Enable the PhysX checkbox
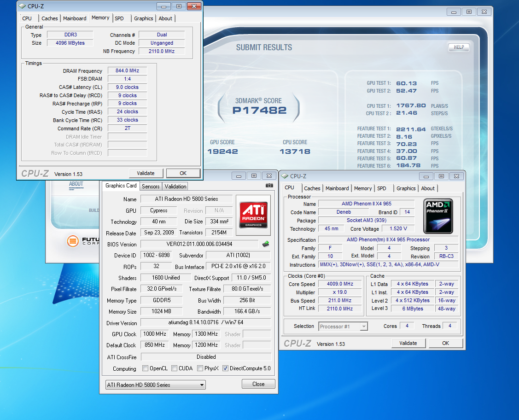 [x=200, y=368]
